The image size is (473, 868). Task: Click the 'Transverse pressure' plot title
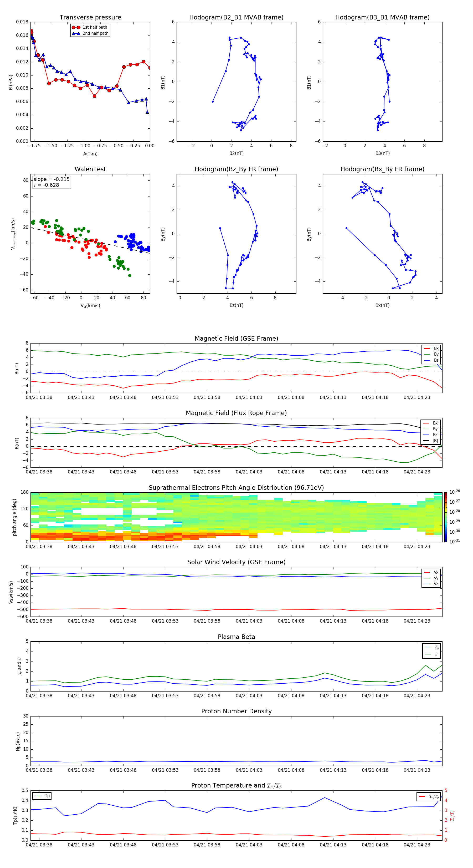click(90, 17)
